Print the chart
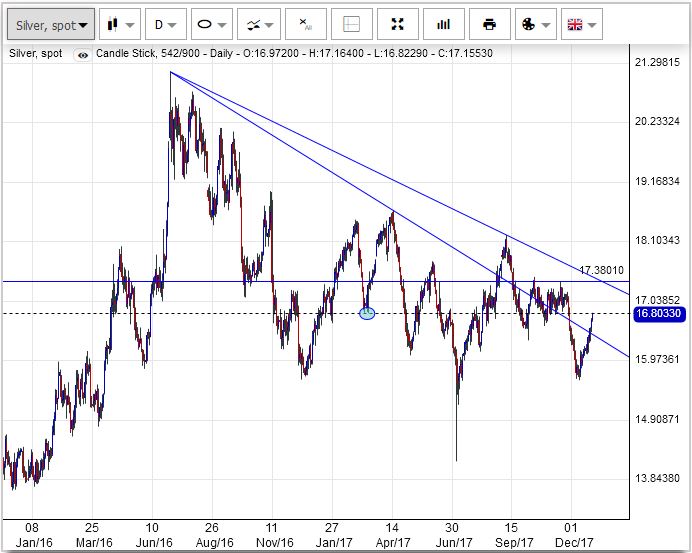Image resolution: width=692 pixels, height=553 pixels. 489,25
